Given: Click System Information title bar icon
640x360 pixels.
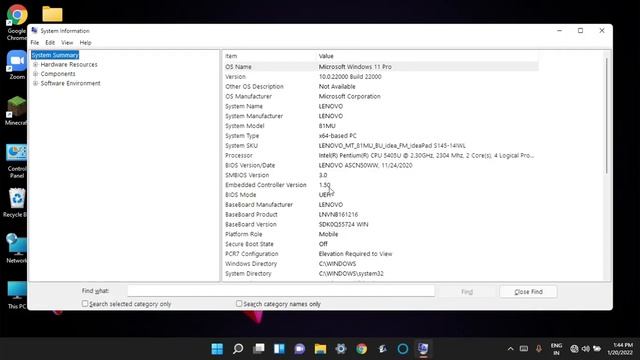Looking at the screenshot, I should pos(34,31).
